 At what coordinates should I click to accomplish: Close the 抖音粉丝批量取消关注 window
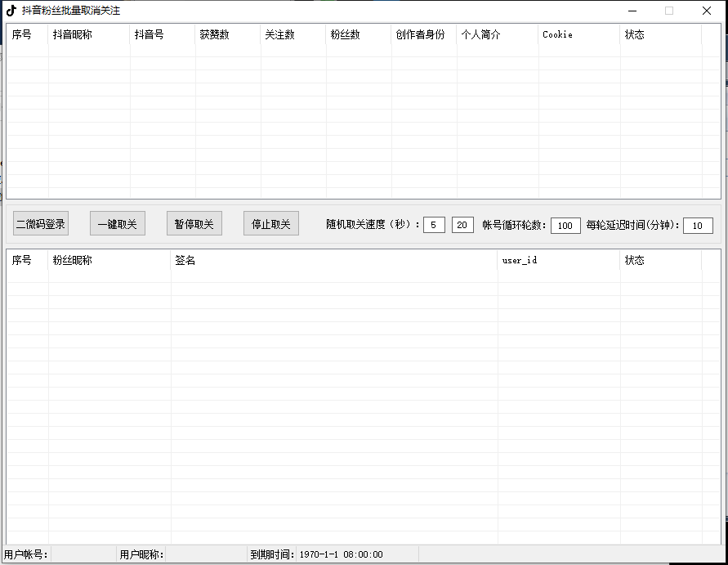707,11
